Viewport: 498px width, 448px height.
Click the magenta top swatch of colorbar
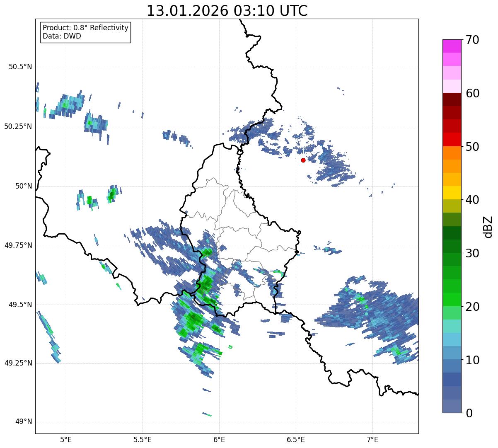tap(452, 46)
